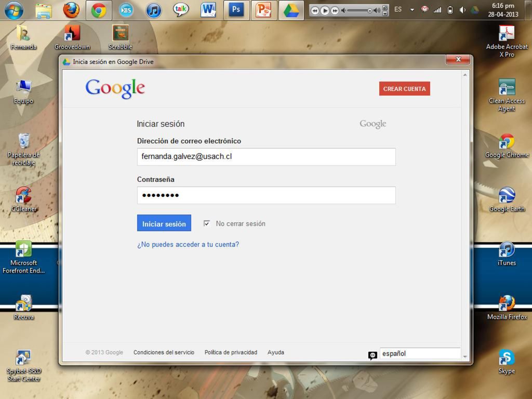Image resolution: width=532 pixels, height=399 pixels.
Task: Select the Papelera de reciclaje icon
Action: coord(23,149)
